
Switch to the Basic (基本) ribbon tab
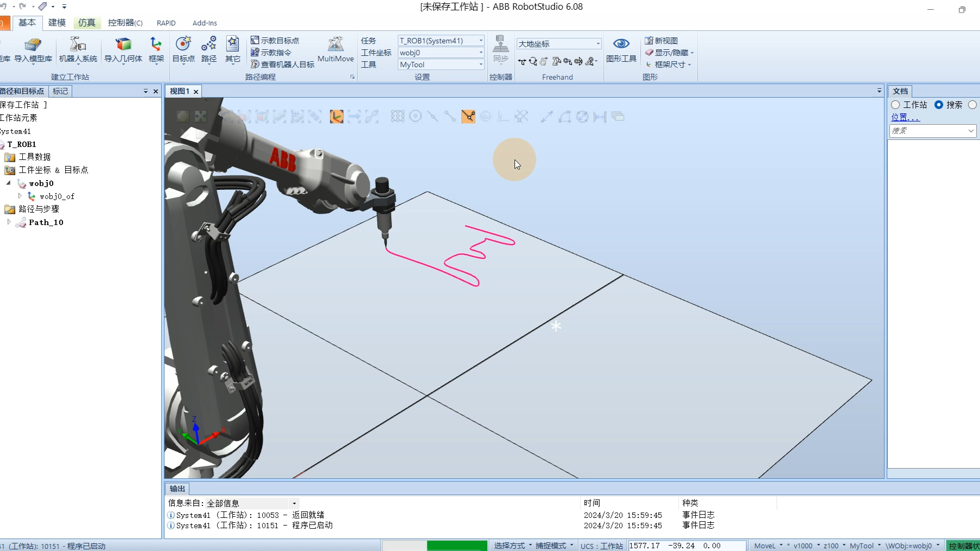point(27,23)
